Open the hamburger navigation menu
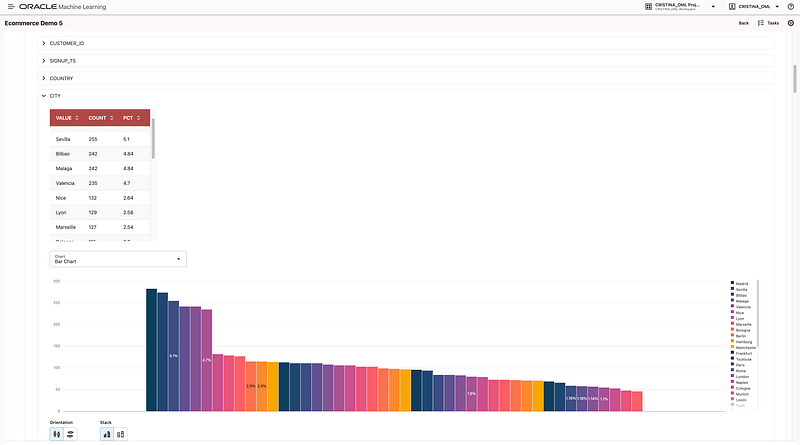This screenshot has height=445, width=800. pos(9,7)
